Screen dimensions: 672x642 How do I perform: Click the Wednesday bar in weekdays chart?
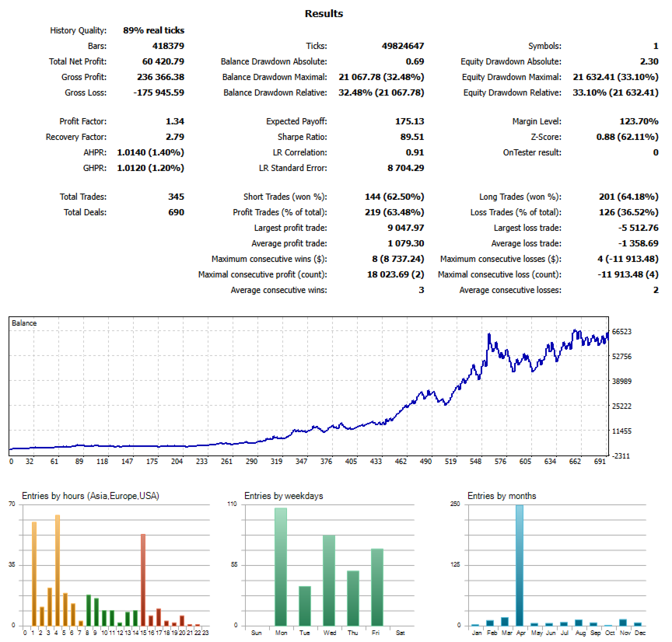coord(329,581)
